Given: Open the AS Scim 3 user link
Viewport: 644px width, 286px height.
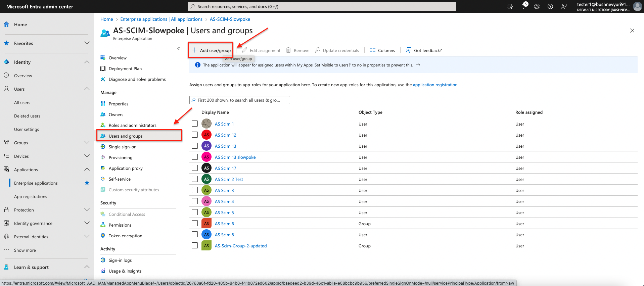Looking at the screenshot, I should (224, 190).
